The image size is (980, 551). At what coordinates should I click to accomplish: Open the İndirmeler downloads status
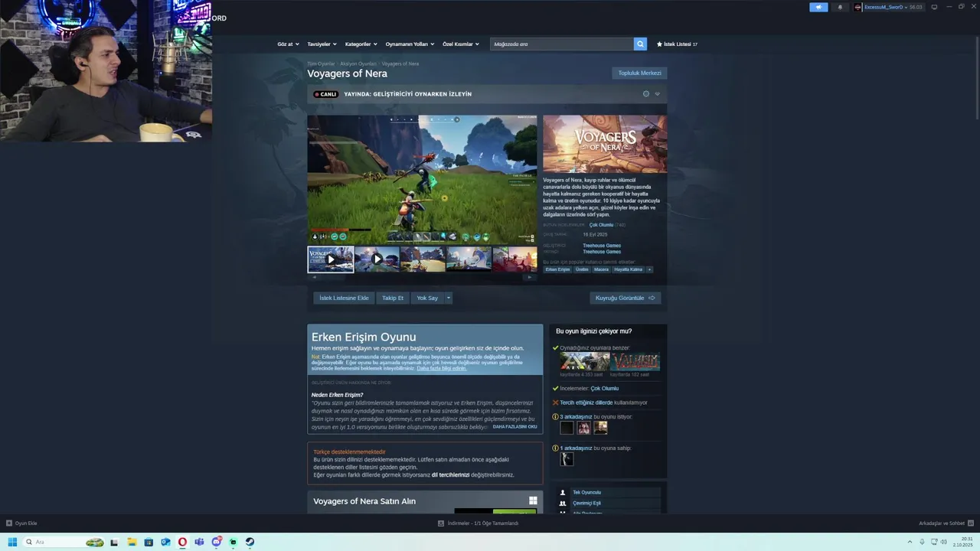478,523
